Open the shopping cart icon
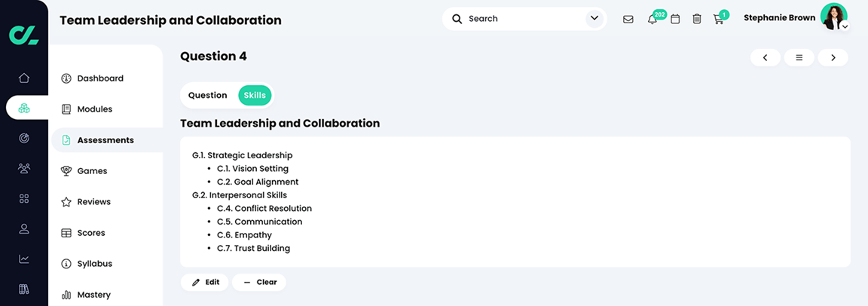Screen dimensions: 868x306 pos(719,20)
